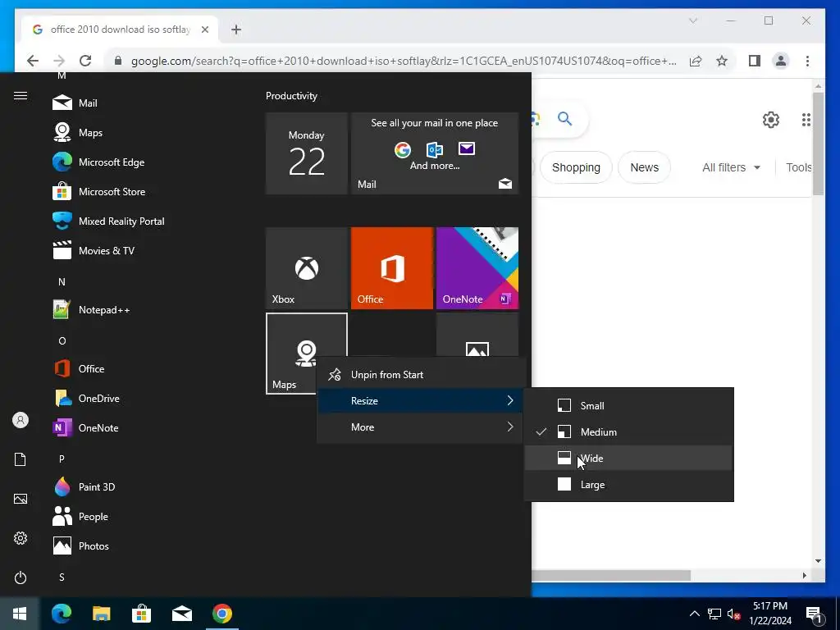Expand the More submenu

(420, 427)
